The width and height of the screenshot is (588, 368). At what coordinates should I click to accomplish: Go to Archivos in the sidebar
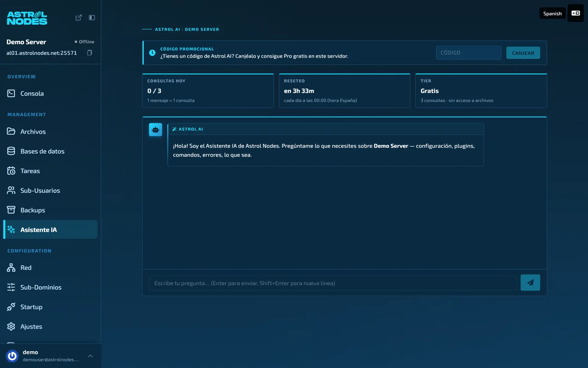click(x=50, y=131)
